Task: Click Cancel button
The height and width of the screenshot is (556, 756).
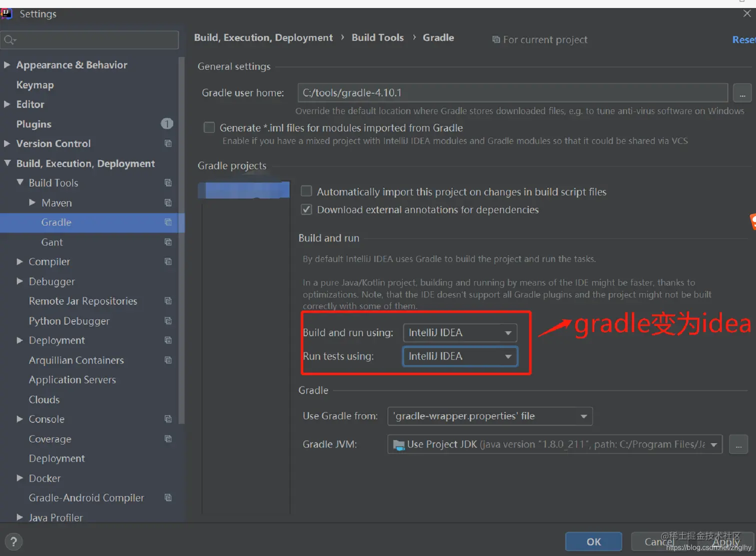Action: (659, 541)
